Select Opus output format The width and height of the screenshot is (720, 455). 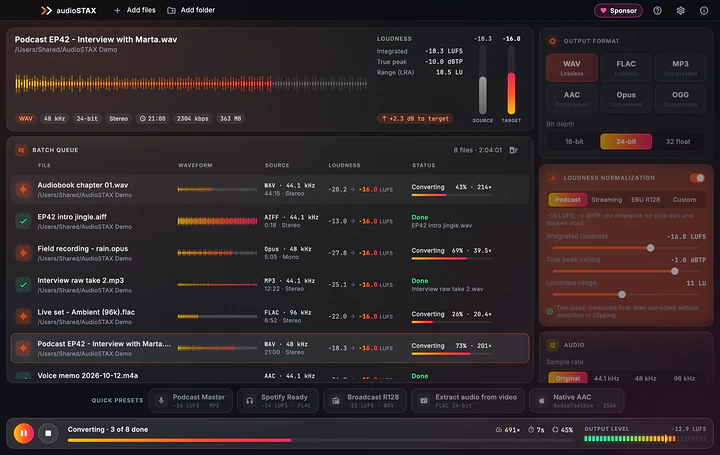626,98
